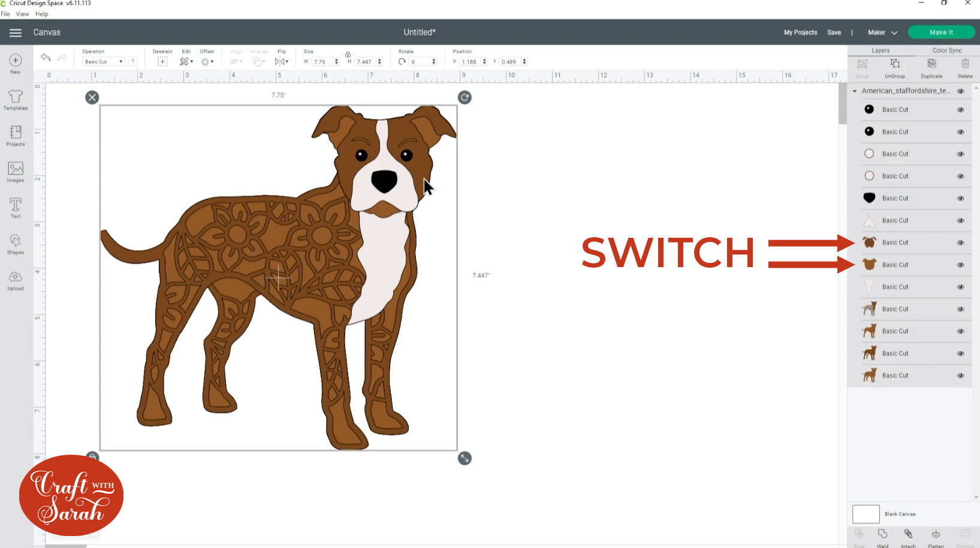Click the Duplicate layer icon

[931, 67]
